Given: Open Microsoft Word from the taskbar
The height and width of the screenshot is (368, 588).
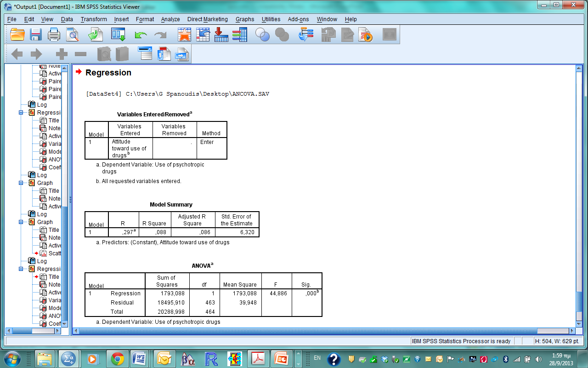Looking at the screenshot, I should pos(139,359).
